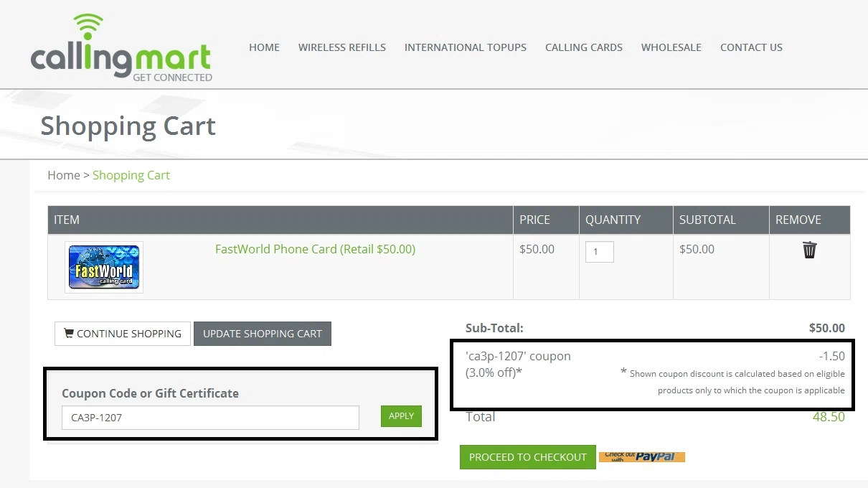Click the Coupon Code or Gift Certificate label

(x=150, y=393)
